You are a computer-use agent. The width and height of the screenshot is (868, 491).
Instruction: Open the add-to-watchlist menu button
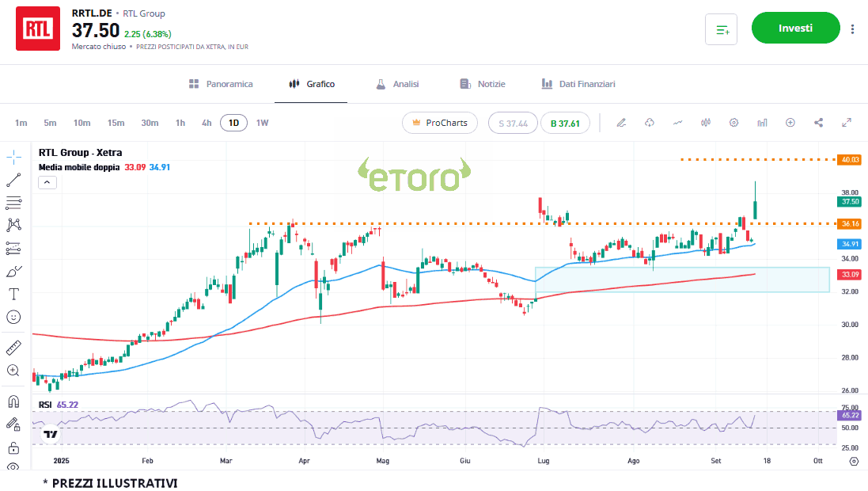click(x=721, y=29)
